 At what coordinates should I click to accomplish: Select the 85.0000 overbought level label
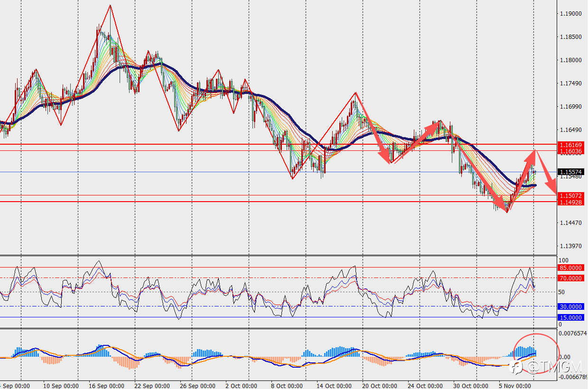[571, 268]
